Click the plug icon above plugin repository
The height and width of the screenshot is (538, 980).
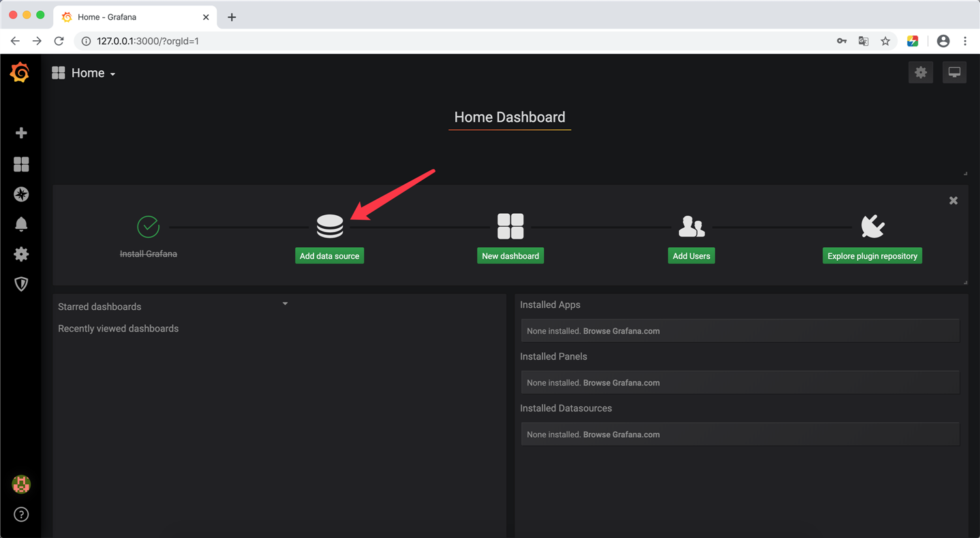click(x=872, y=226)
